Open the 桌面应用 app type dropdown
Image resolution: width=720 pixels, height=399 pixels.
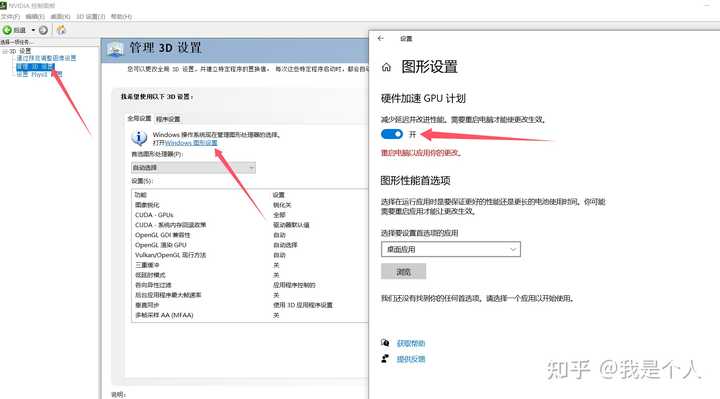[451, 249]
